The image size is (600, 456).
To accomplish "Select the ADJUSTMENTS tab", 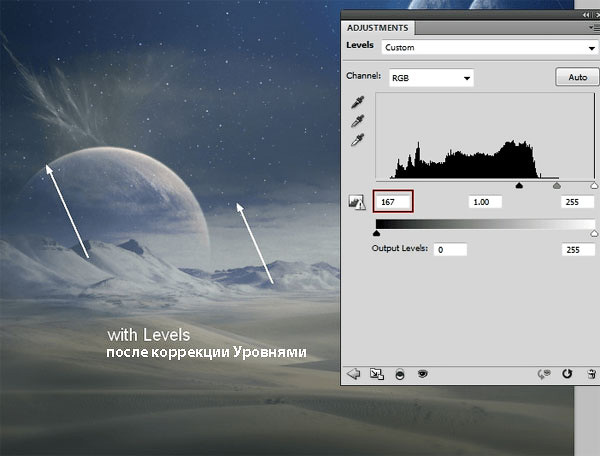I will point(377,28).
